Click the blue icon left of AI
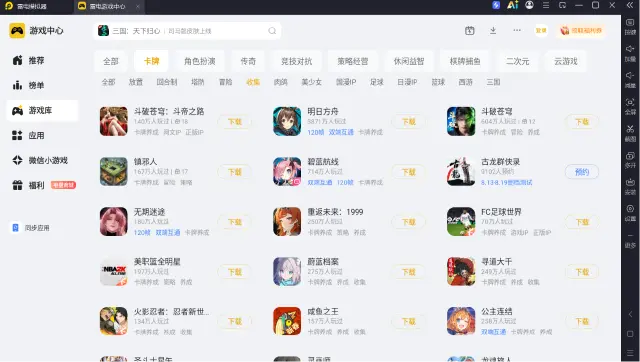The width and height of the screenshot is (640, 362). coord(496,5)
